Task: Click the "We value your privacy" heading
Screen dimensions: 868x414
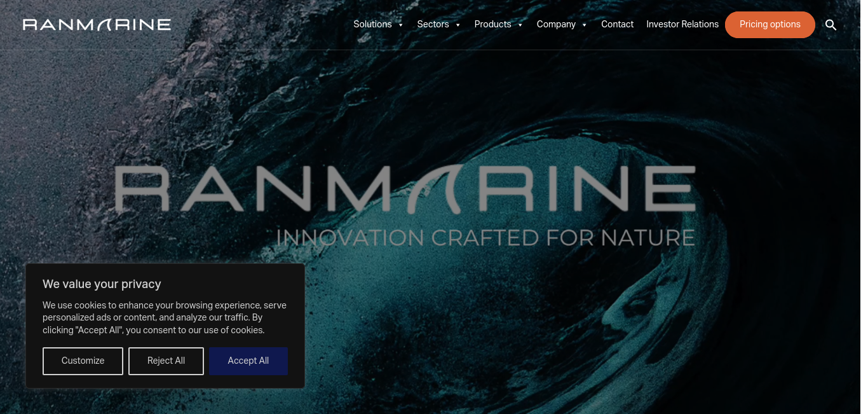Action: [102, 284]
